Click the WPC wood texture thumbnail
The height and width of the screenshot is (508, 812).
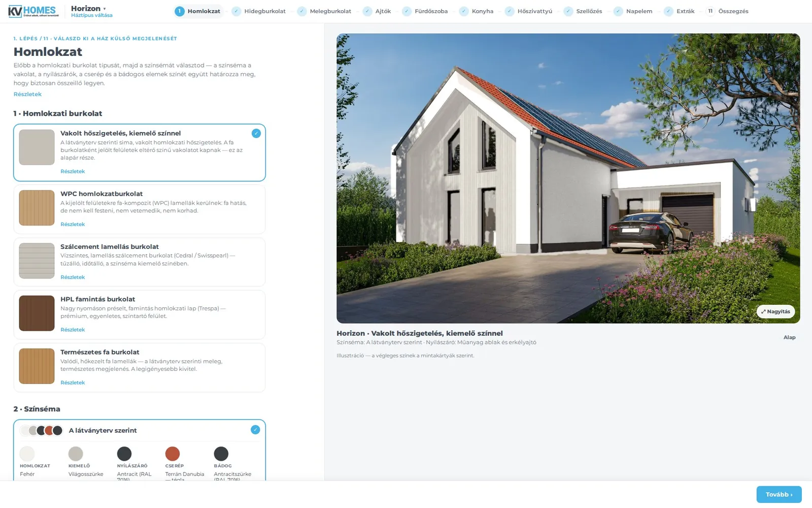click(x=37, y=208)
